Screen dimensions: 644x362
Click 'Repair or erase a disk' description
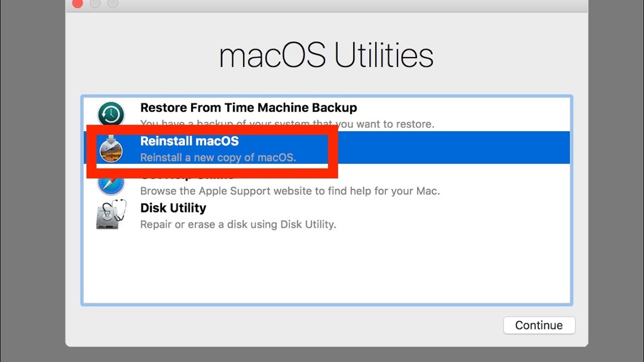[238, 224]
